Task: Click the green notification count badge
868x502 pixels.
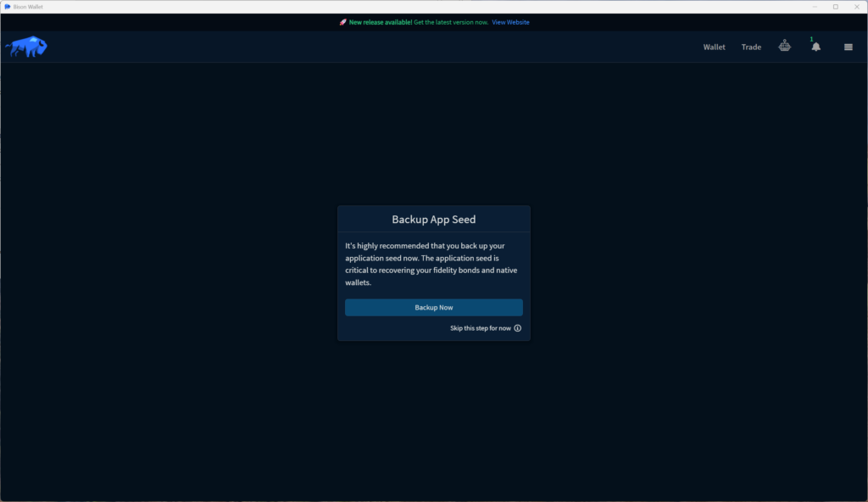Action: click(x=811, y=39)
